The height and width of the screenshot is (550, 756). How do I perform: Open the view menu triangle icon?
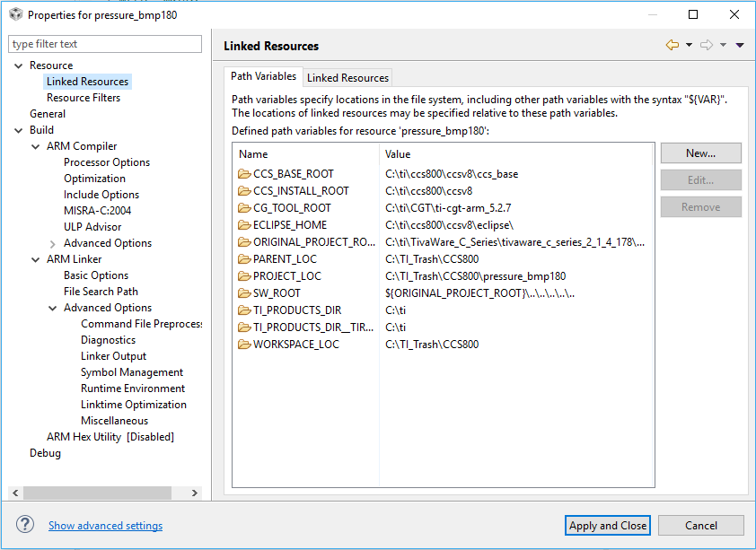[x=740, y=45]
